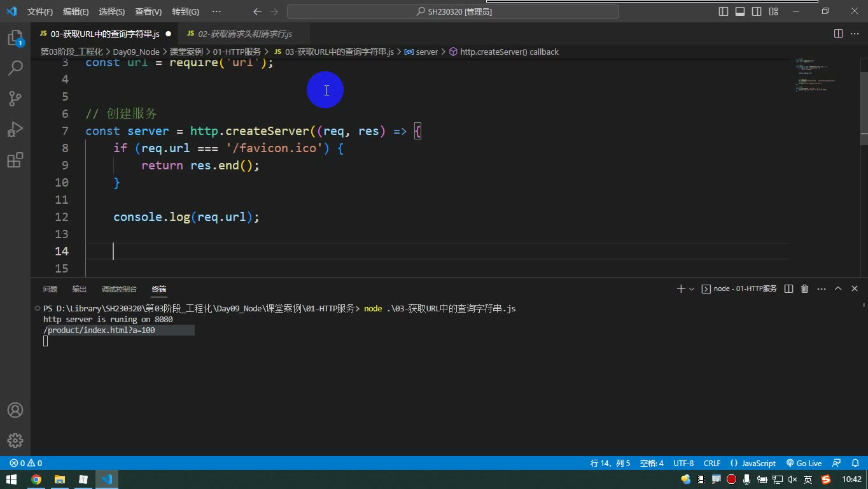This screenshot has height=489, width=868.
Task: Click Go Live in status bar
Action: [804, 463]
